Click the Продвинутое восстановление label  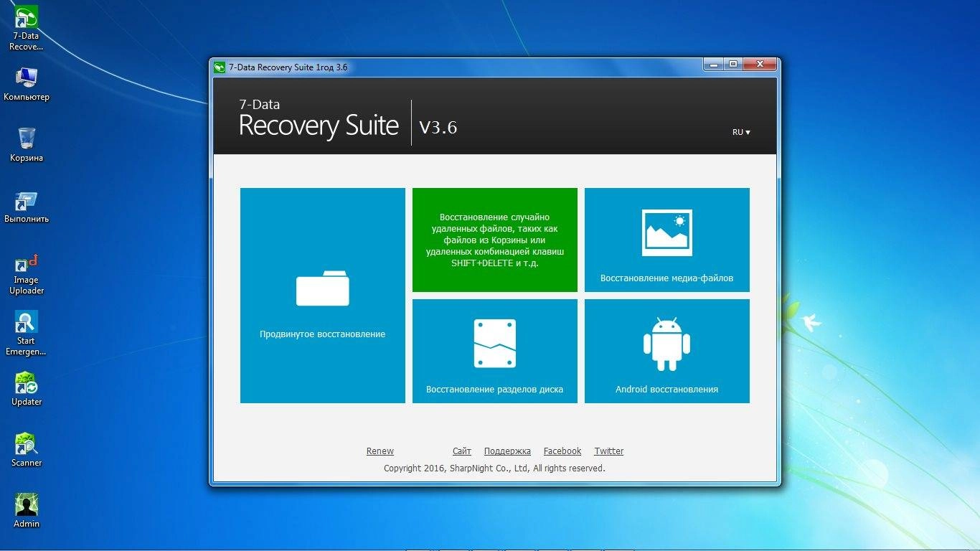(x=322, y=334)
